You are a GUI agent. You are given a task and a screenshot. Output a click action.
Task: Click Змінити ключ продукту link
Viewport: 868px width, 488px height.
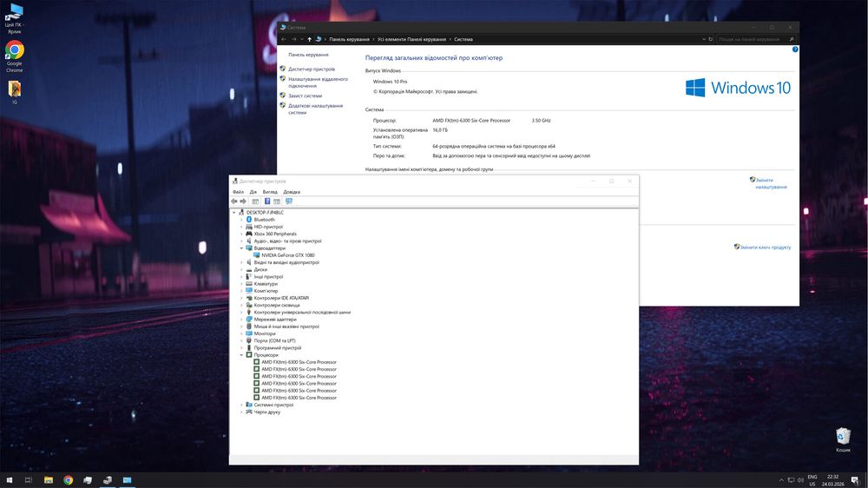pyautogui.click(x=766, y=247)
